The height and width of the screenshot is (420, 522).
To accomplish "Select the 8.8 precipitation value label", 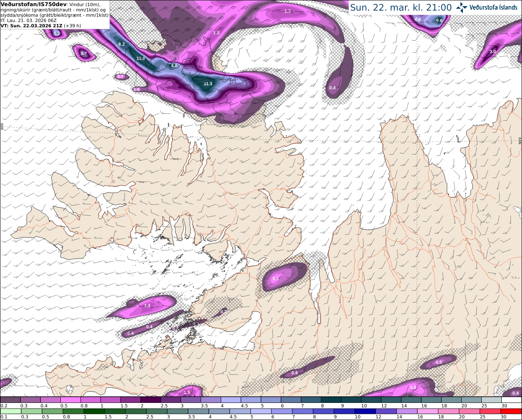I will (x=175, y=65).
